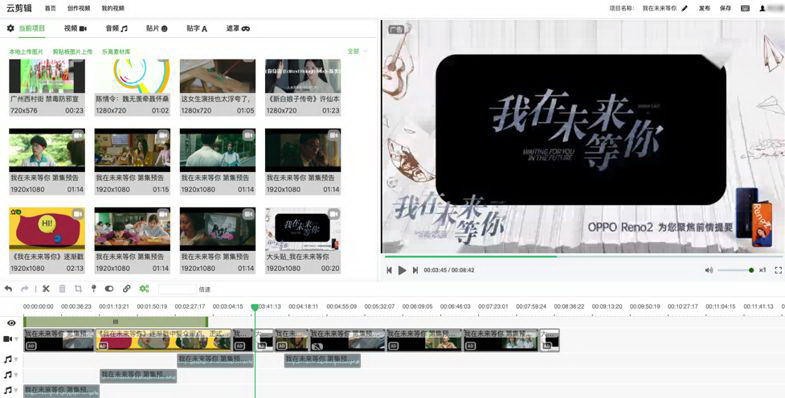This screenshot has width=785, height=398.
Task: Switch to 贴片 tab
Action: (x=157, y=29)
